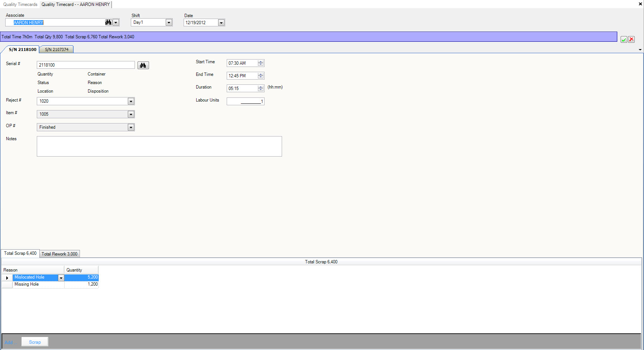
Task: Click the red X cancel icon
Action: (631, 39)
